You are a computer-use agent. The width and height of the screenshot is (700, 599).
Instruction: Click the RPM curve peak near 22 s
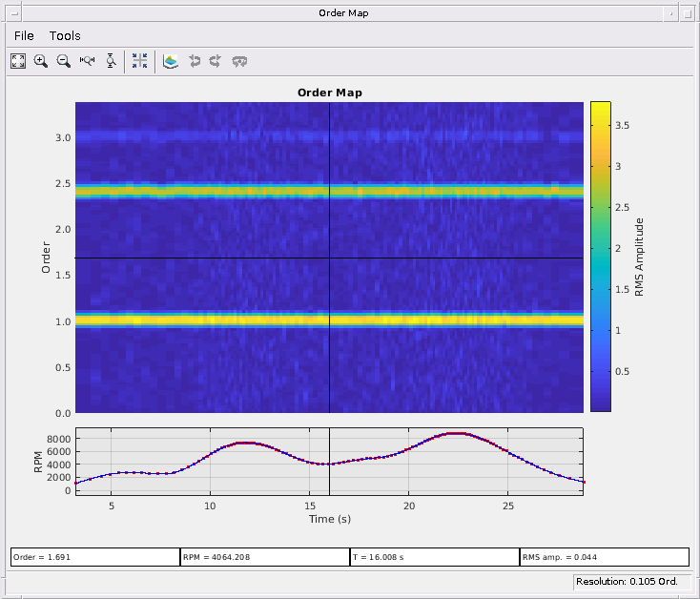pyautogui.click(x=456, y=433)
